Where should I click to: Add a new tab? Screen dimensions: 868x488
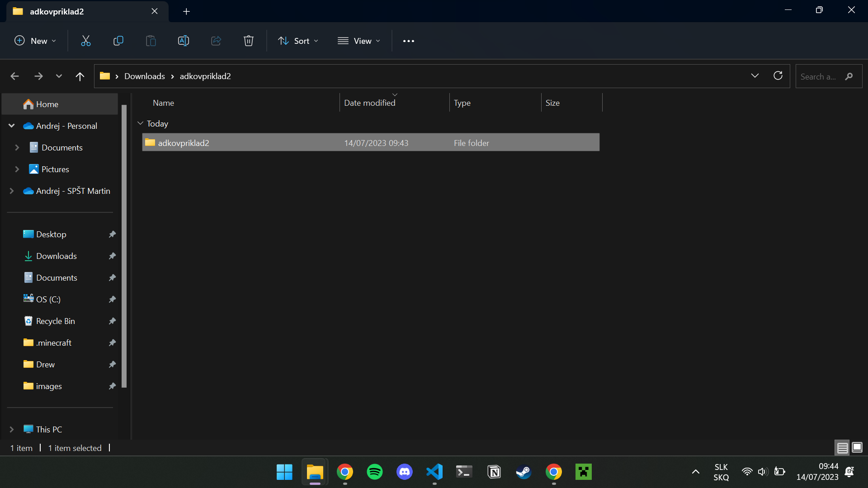(186, 11)
